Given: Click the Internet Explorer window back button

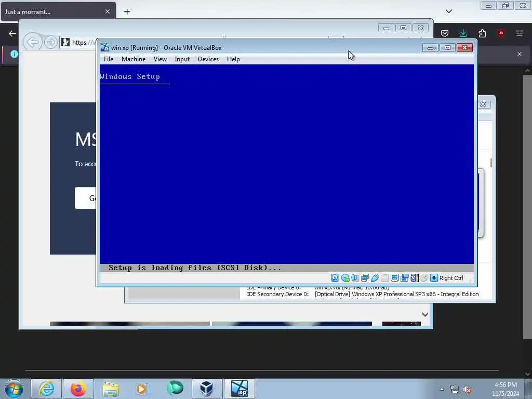Looking at the screenshot, I should (x=33, y=42).
